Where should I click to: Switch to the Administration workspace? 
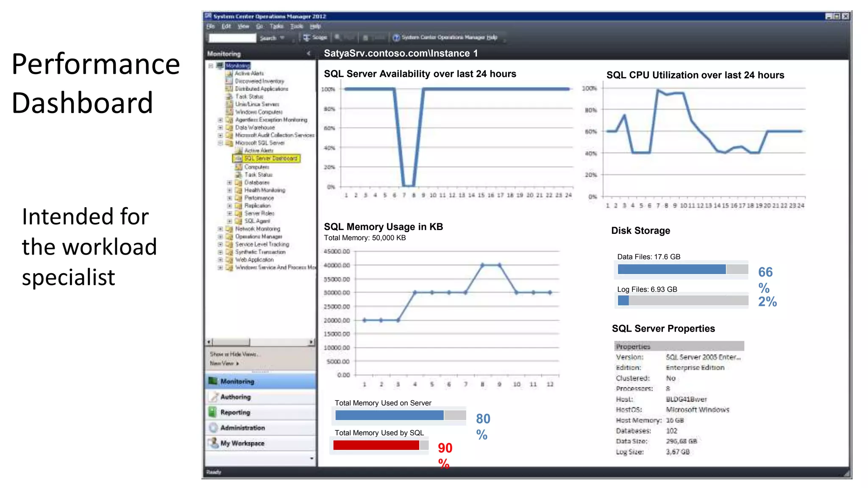261,428
